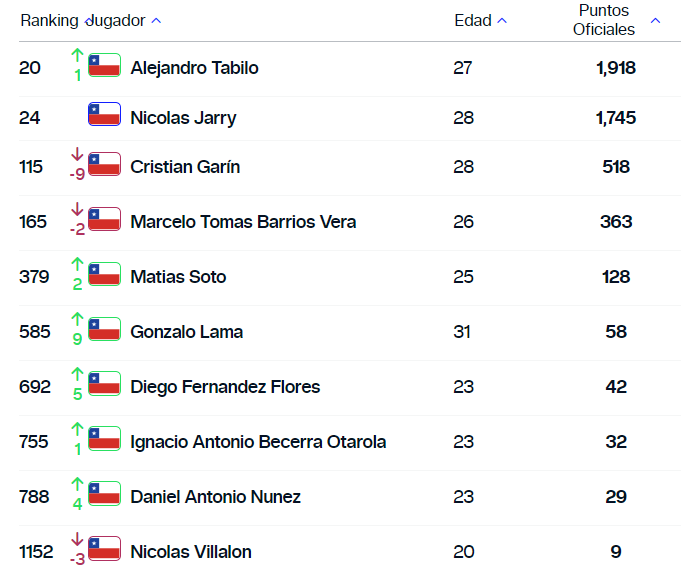Click the Chile flag beside Gonzalo Lama
This screenshot has height=578, width=681.
click(104, 330)
